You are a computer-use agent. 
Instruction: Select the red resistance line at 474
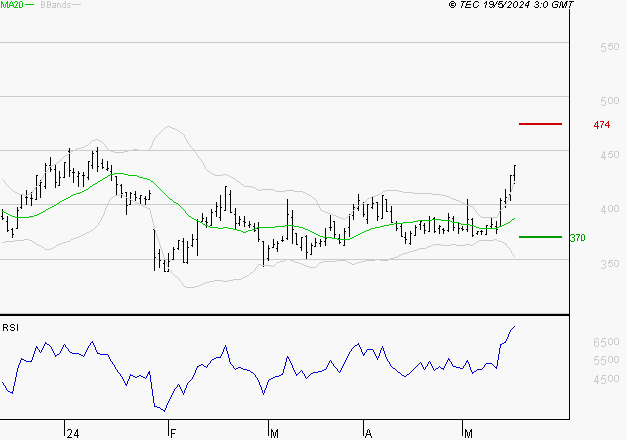tap(540, 124)
